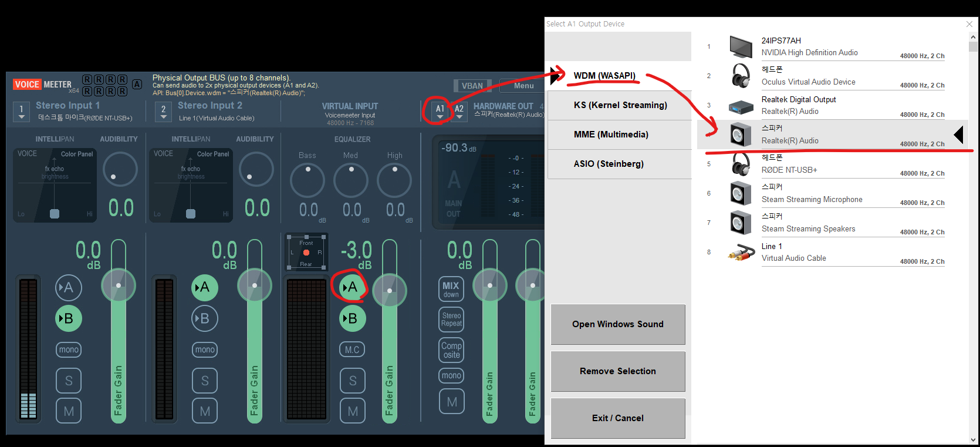Toggle bus B routing on Virtual Input

tap(353, 318)
